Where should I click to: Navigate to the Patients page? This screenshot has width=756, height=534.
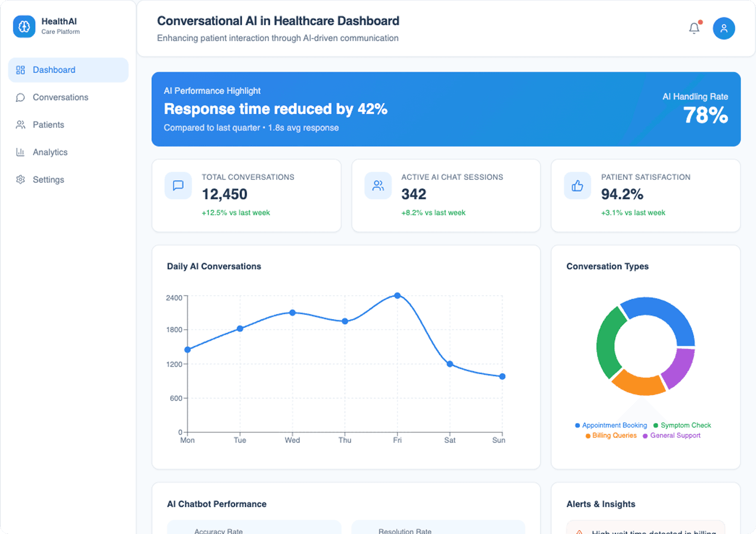pos(48,125)
